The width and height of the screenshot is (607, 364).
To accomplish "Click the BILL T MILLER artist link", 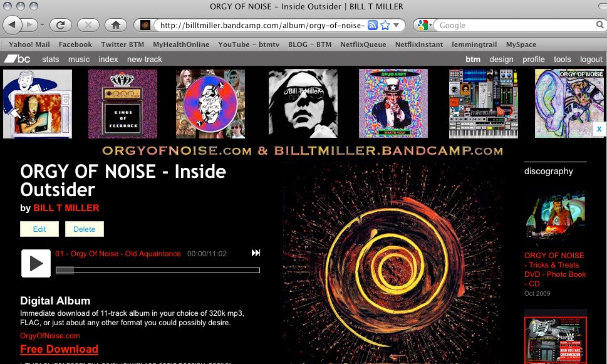I will [66, 208].
